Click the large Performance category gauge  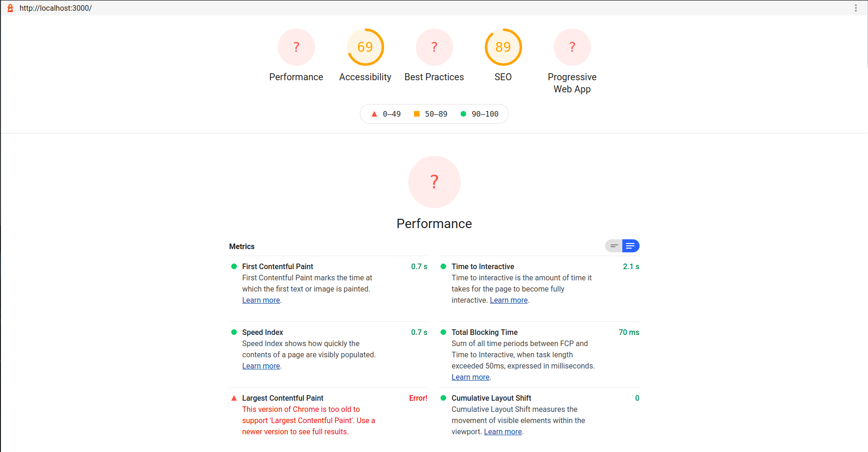(434, 182)
